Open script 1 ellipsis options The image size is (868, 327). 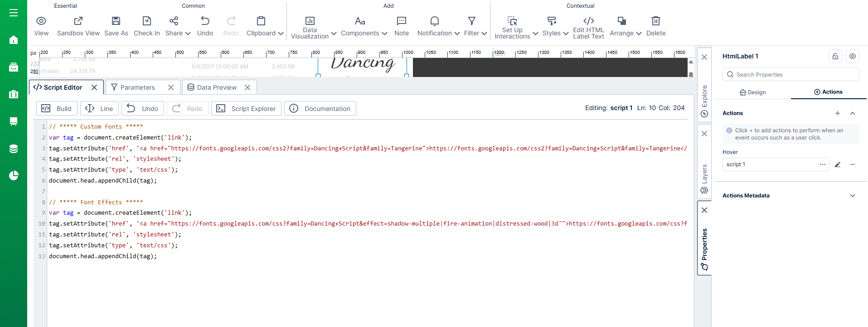tap(823, 164)
